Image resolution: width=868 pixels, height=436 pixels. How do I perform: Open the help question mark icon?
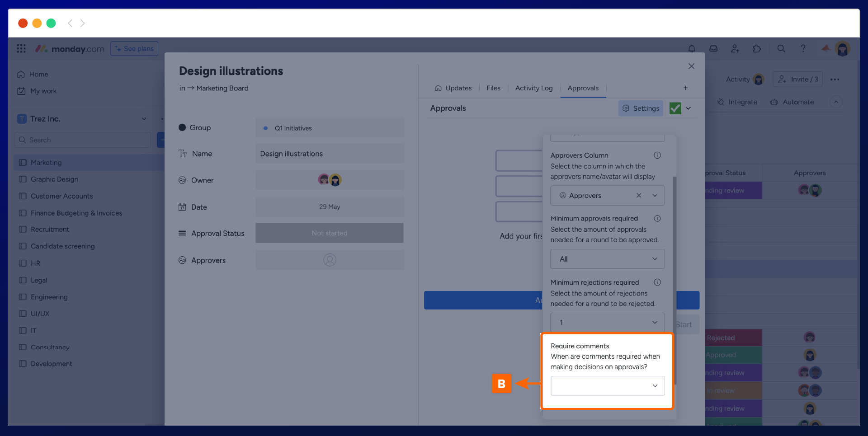click(x=803, y=49)
